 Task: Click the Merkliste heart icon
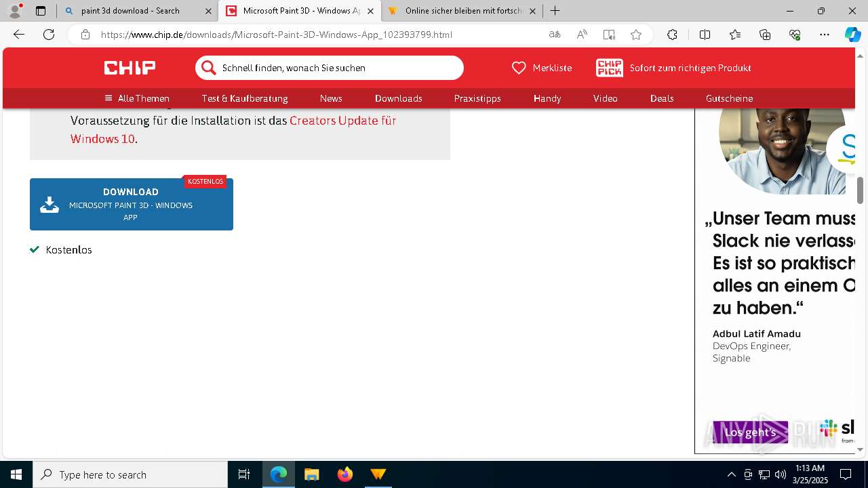(x=519, y=68)
